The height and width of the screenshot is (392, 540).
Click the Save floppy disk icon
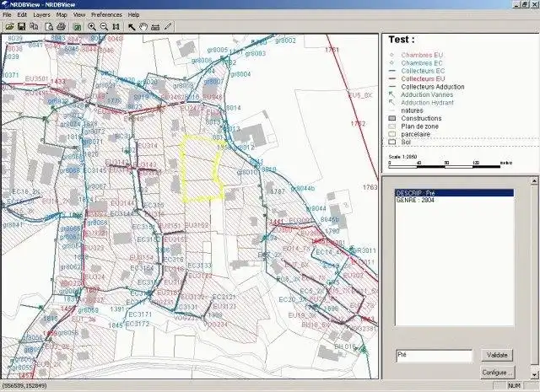pyautogui.click(x=21, y=27)
